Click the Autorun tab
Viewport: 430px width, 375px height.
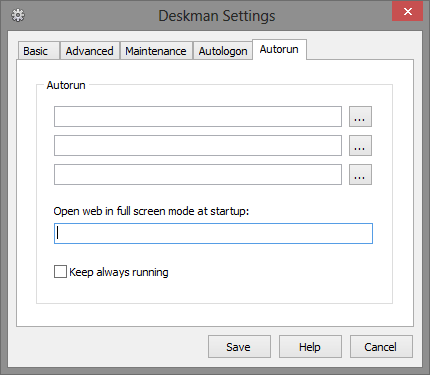tap(279, 49)
